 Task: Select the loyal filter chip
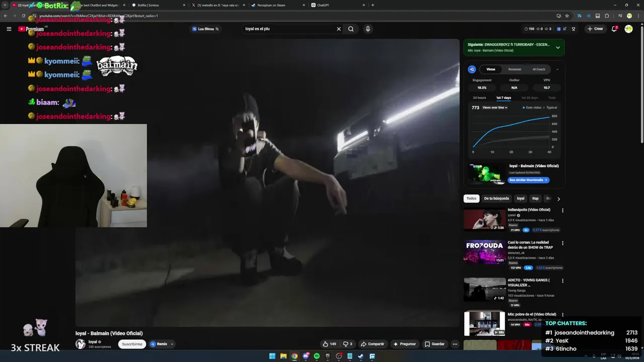click(521, 199)
